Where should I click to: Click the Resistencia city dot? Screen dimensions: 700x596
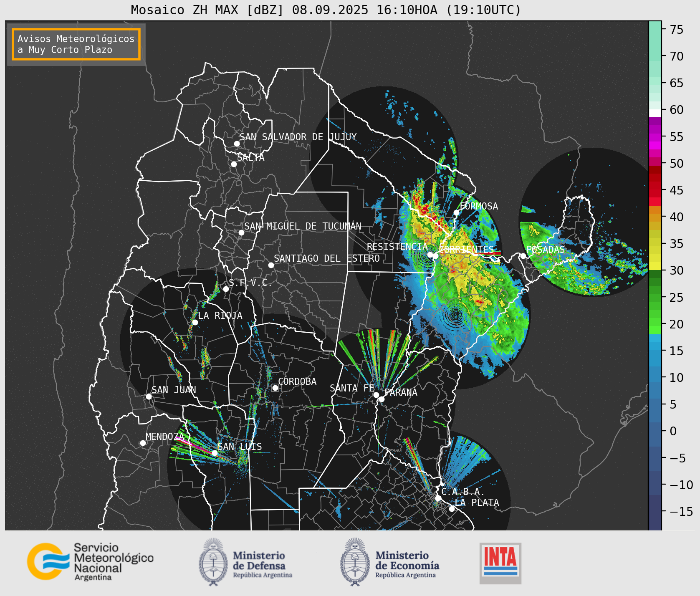(430, 255)
